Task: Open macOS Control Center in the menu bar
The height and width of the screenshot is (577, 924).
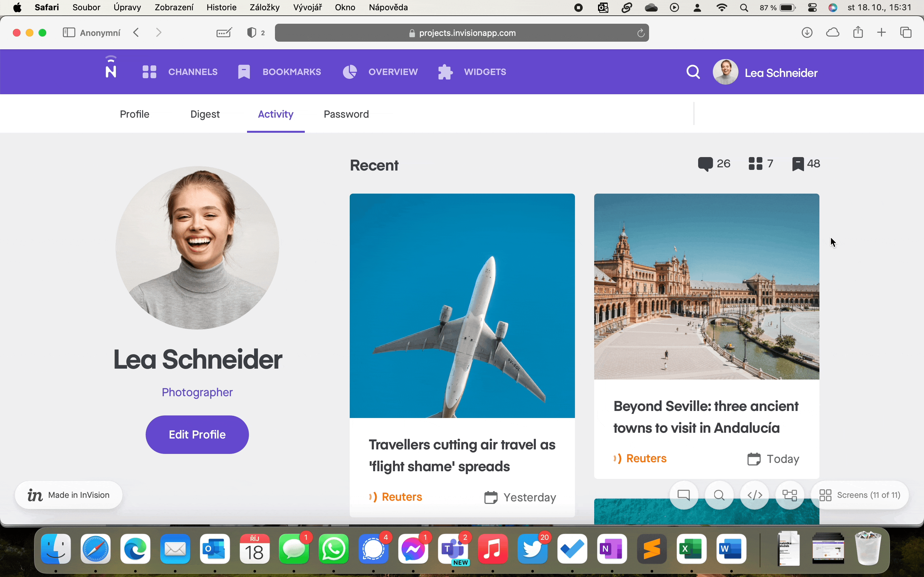Action: tap(812, 8)
